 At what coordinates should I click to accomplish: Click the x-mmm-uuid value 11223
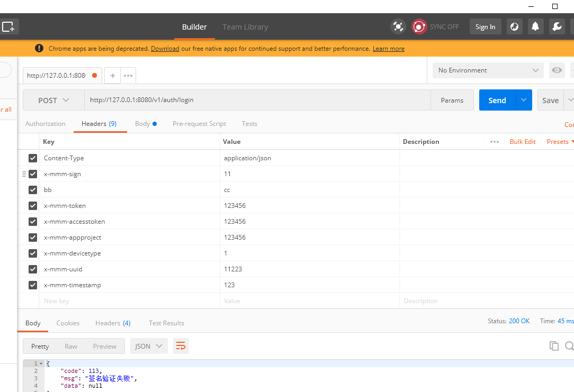[x=233, y=269]
